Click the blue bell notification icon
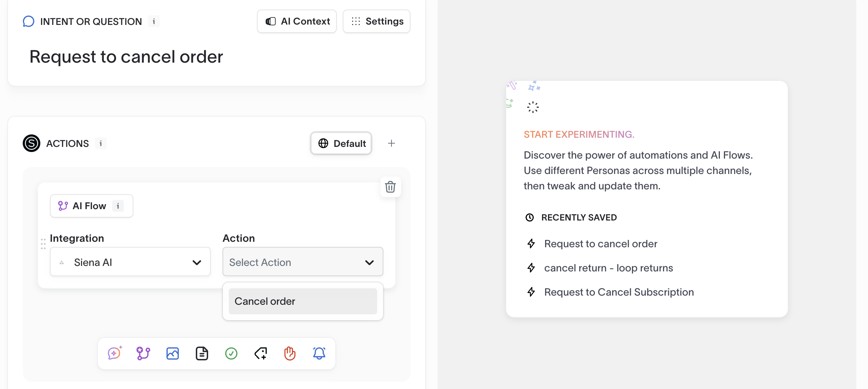868x389 pixels. (x=319, y=353)
